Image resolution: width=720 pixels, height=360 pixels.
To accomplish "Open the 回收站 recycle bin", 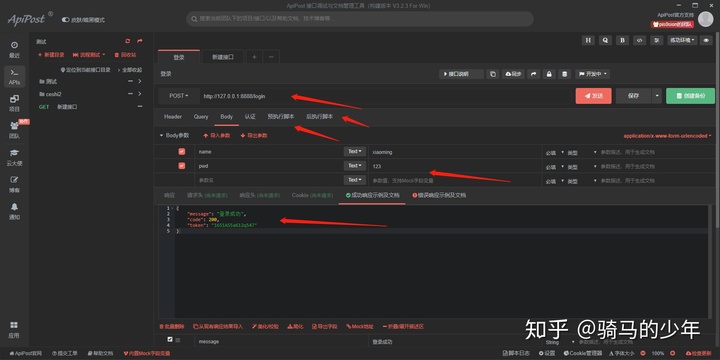I will pyautogui.click(x=125, y=55).
